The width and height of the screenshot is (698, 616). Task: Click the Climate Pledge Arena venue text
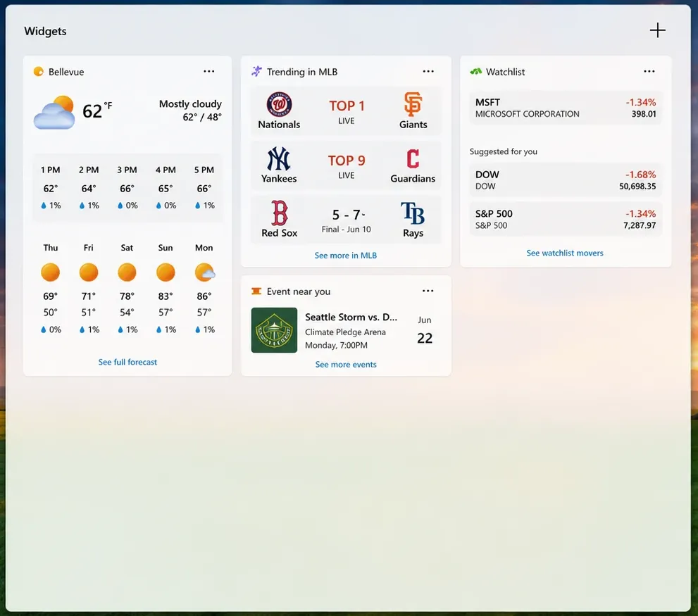(x=345, y=332)
